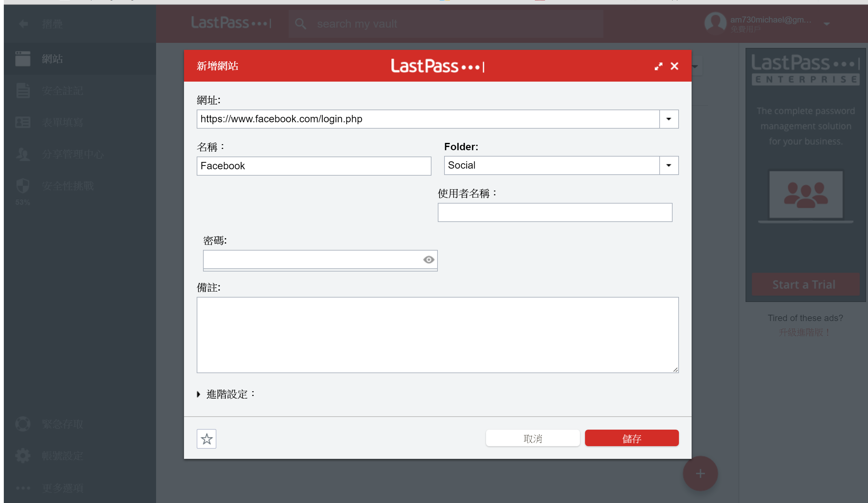Screen dimensions: 868x503
Task: Click the 網站 browser window icon
Action: [23, 59]
